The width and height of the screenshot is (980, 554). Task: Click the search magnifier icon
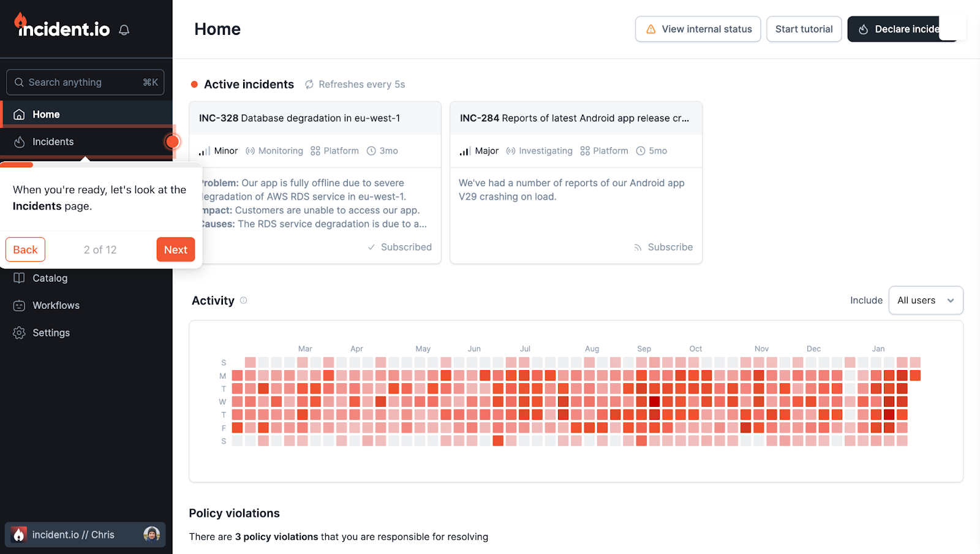pyautogui.click(x=19, y=82)
